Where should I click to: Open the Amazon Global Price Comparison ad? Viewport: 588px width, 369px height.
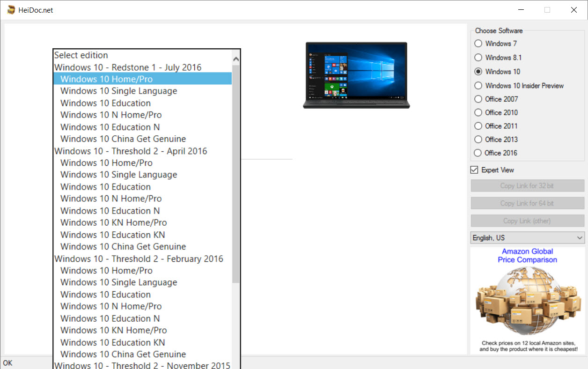pos(528,301)
